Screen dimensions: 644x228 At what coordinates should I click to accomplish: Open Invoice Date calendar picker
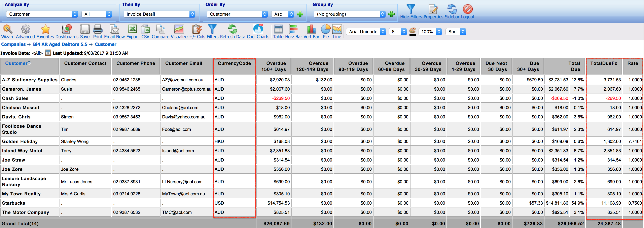coord(48,53)
